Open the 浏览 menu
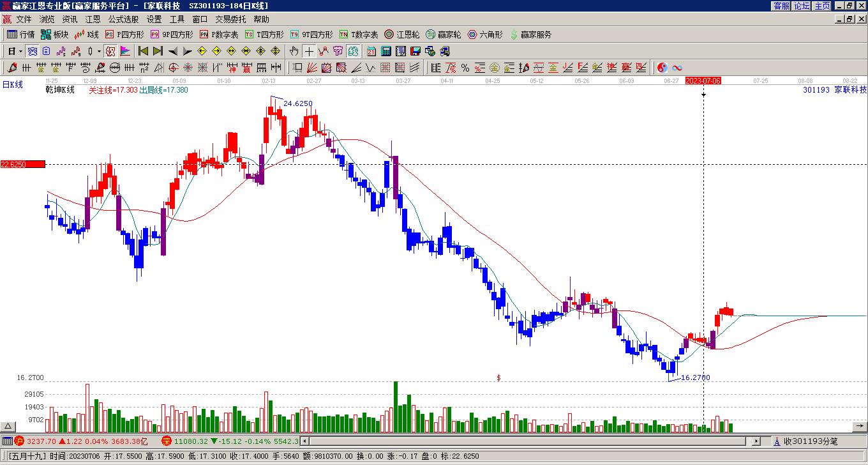The width and height of the screenshot is (868, 465). (x=47, y=20)
